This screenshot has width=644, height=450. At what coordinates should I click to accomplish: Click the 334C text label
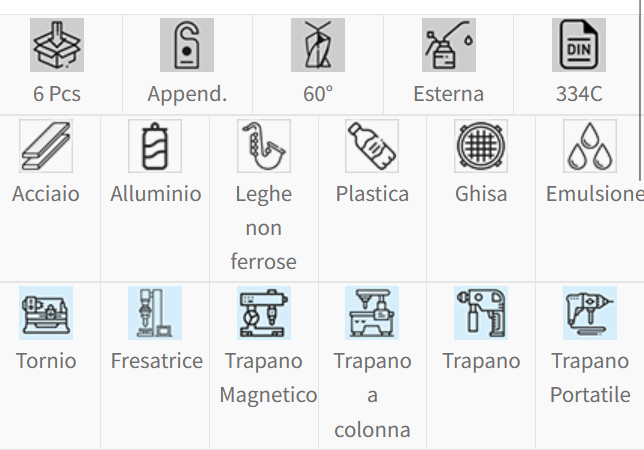coord(579,95)
